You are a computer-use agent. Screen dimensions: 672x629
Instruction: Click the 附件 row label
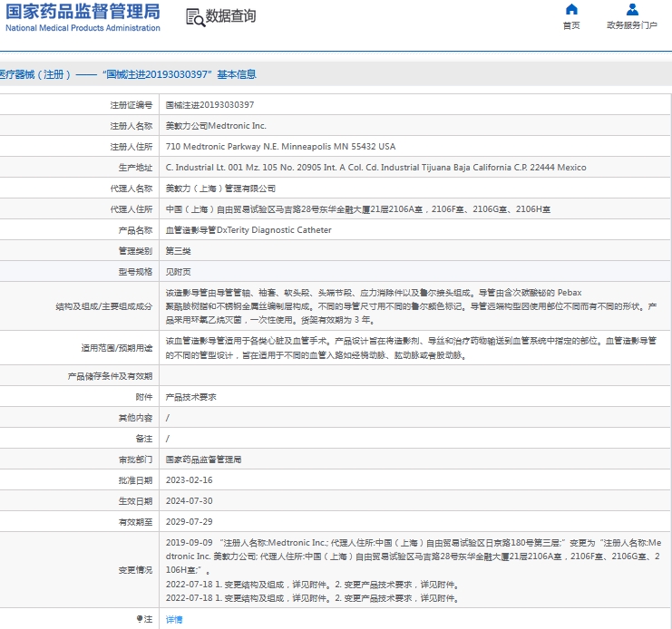(x=144, y=397)
